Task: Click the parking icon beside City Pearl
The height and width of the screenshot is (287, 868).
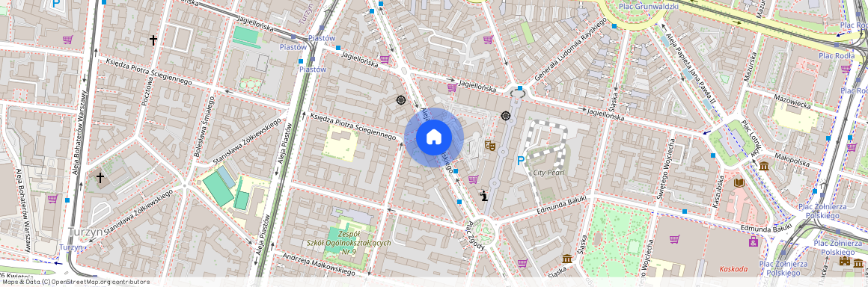Action: point(520,161)
